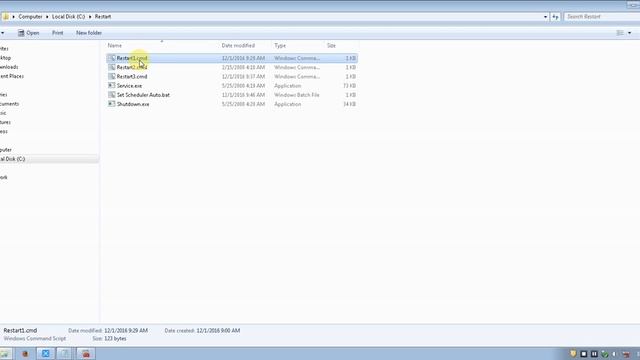This screenshot has height=360, width=640.
Task: Open the blue taskbar application icon
Action: click(45, 353)
